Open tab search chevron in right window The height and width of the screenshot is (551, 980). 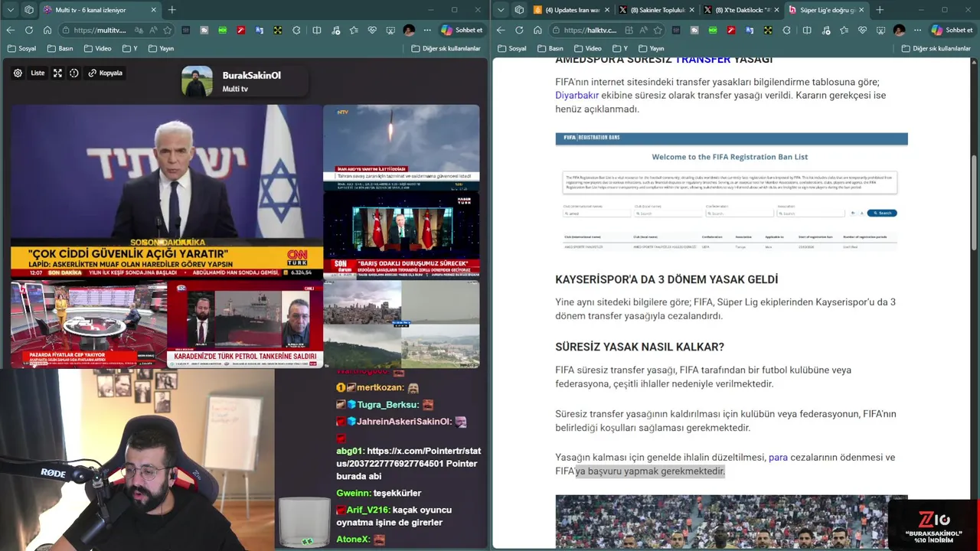click(501, 10)
